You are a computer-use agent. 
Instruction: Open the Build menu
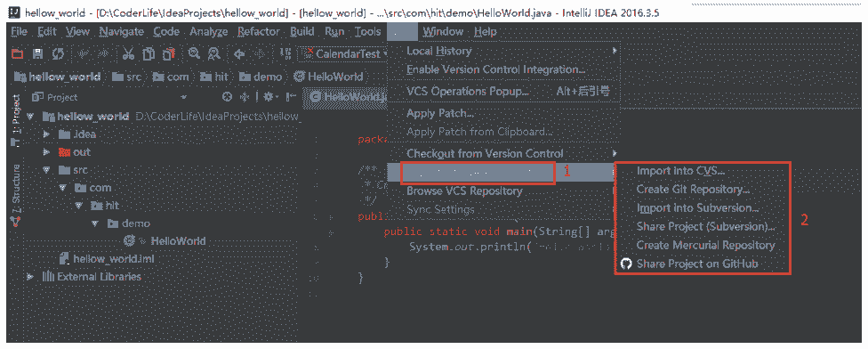[x=302, y=31]
